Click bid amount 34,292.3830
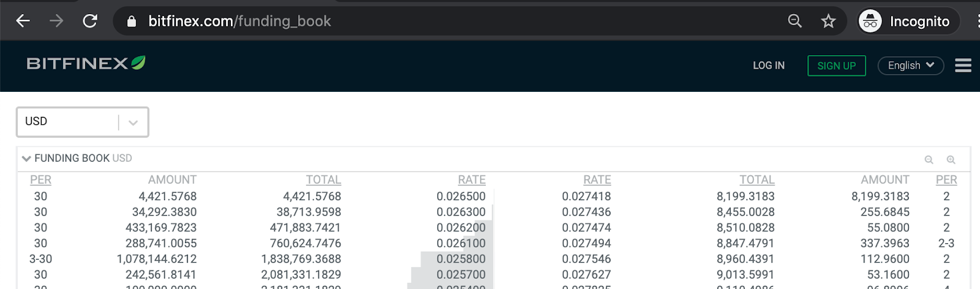 165,212
